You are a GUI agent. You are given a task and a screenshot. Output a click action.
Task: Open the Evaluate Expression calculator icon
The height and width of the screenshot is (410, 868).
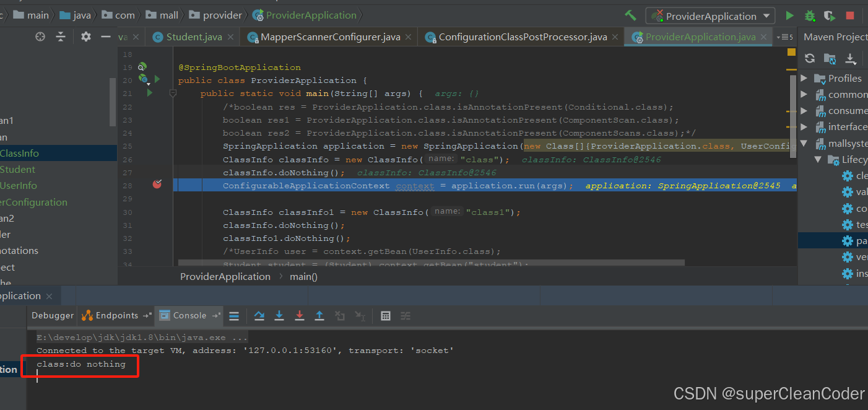pos(386,316)
